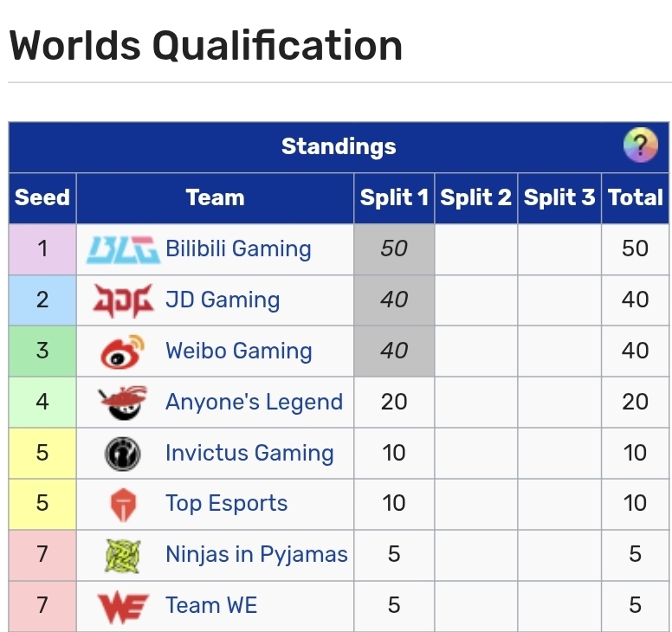This screenshot has height=632, width=672.
Task: Click the JD Gaming team logo
Action: pyautogui.click(x=122, y=300)
